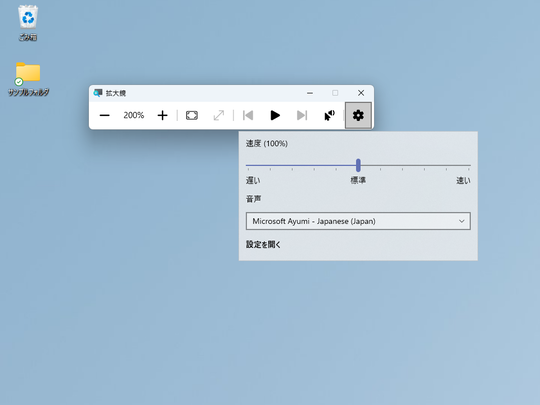Select the read-from-here cursor speaker icon
Viewport: 540px width, 405px height.
pos(330,115)
